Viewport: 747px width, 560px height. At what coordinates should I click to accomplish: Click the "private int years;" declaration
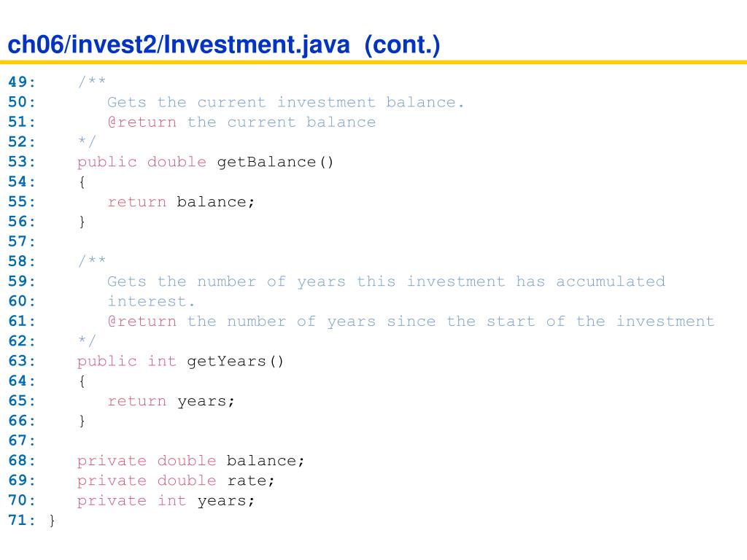pyautogui.click(x=166, y=500)
